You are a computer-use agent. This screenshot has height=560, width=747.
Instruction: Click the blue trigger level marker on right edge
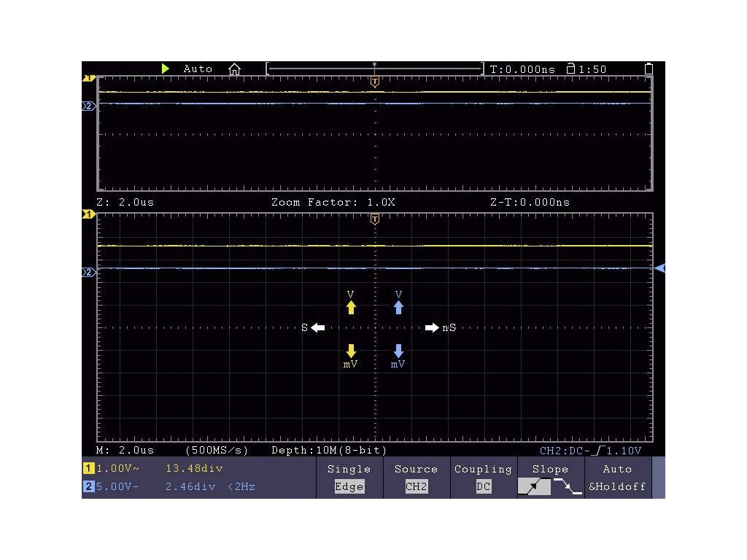tap(659, 268)
